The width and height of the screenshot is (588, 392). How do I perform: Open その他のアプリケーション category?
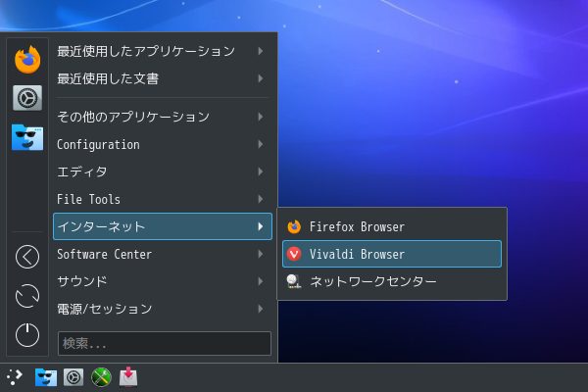[x=163, y=117]
